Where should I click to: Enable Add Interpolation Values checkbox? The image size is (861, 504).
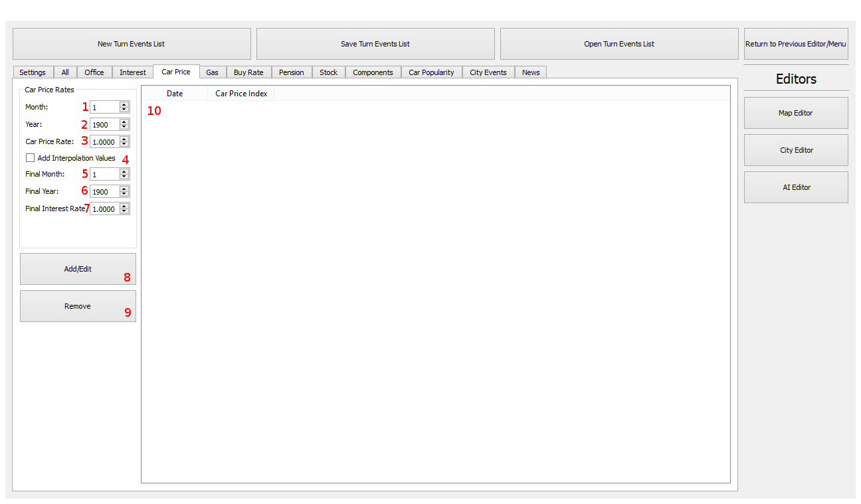[x=30, y=158]
